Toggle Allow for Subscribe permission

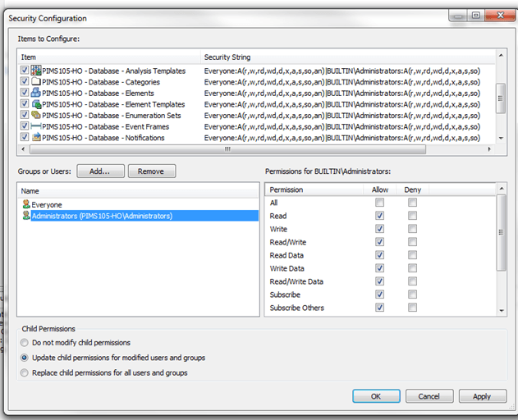point(379,294)
